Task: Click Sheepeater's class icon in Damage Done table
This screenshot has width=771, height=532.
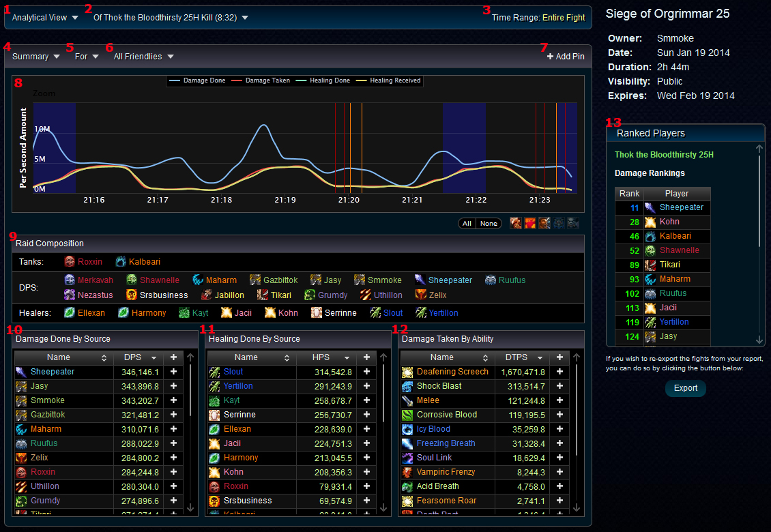Action: pyautogui.click(x=21, y=372)
